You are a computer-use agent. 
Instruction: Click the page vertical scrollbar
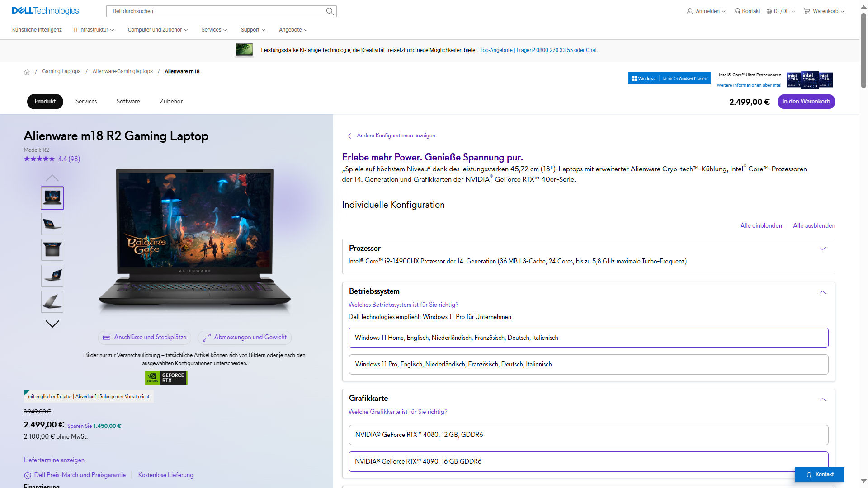(863, 50)
